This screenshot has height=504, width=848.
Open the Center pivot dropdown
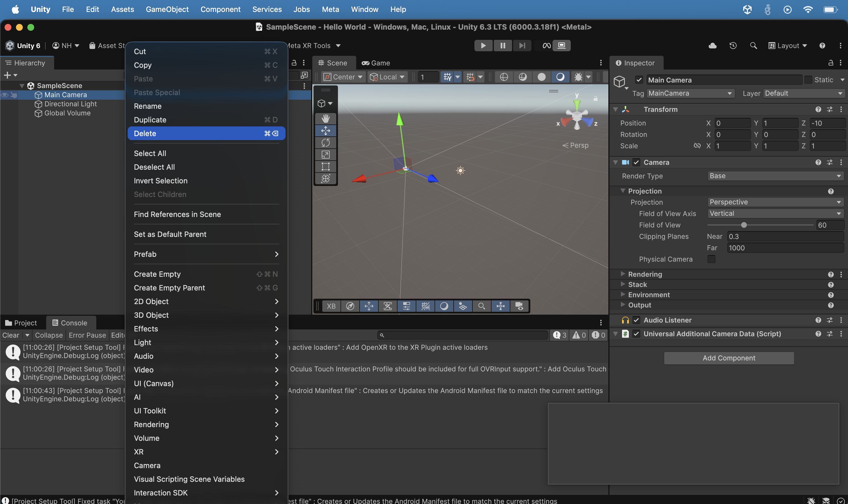[343, 77]
